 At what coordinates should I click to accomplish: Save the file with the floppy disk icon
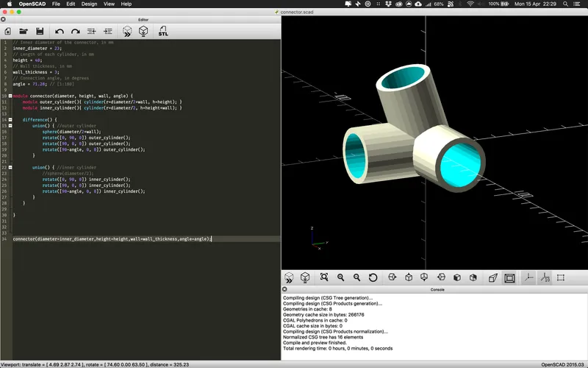[40, 32]
